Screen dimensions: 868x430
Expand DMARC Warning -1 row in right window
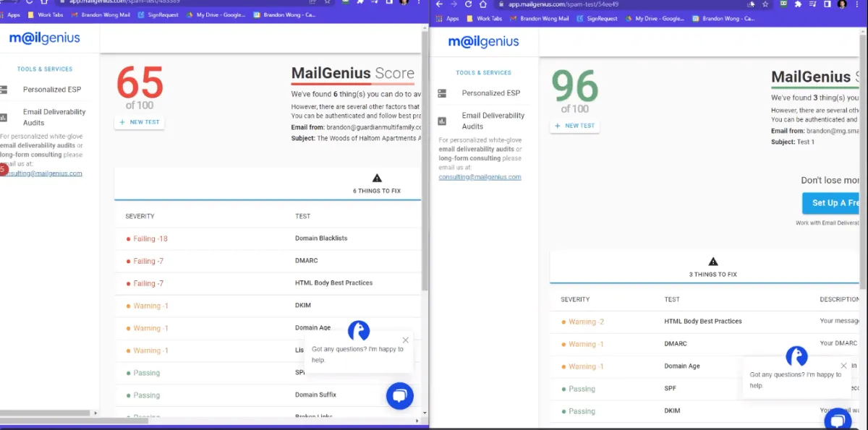706,344
